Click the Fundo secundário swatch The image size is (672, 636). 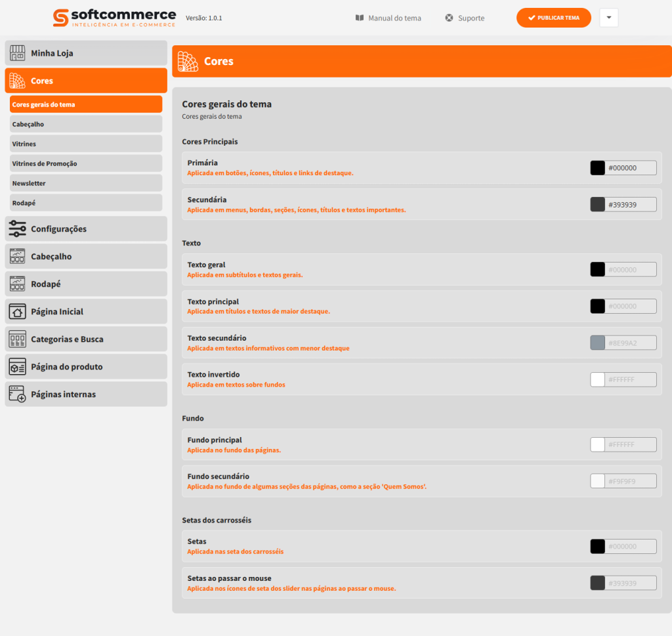(x=597, y=481)
